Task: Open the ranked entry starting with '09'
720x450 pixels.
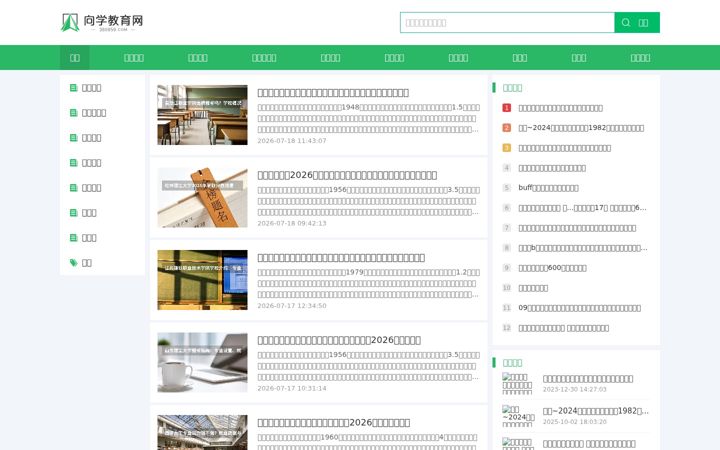Action: tap(579, 308)
